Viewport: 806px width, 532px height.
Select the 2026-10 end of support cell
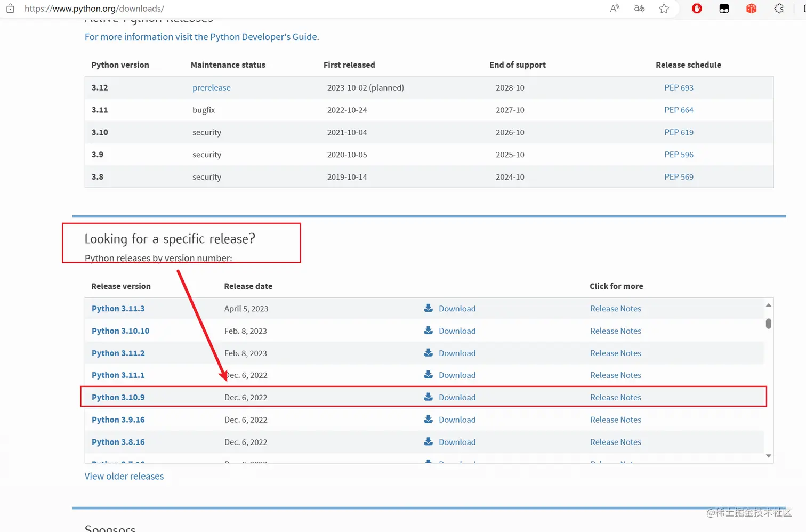tap(510, 132)
